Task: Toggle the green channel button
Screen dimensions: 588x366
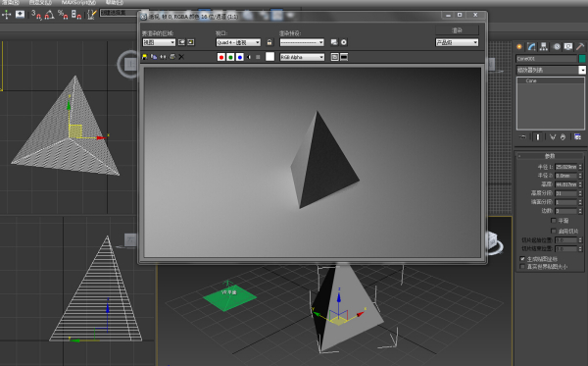Action: 230,57
